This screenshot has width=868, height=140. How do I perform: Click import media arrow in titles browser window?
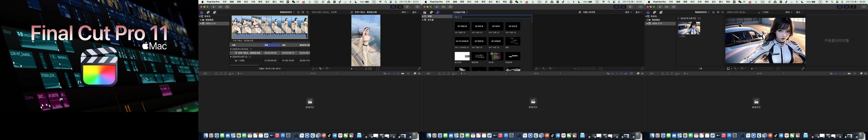pyautogui.click(x=437, y=7)
